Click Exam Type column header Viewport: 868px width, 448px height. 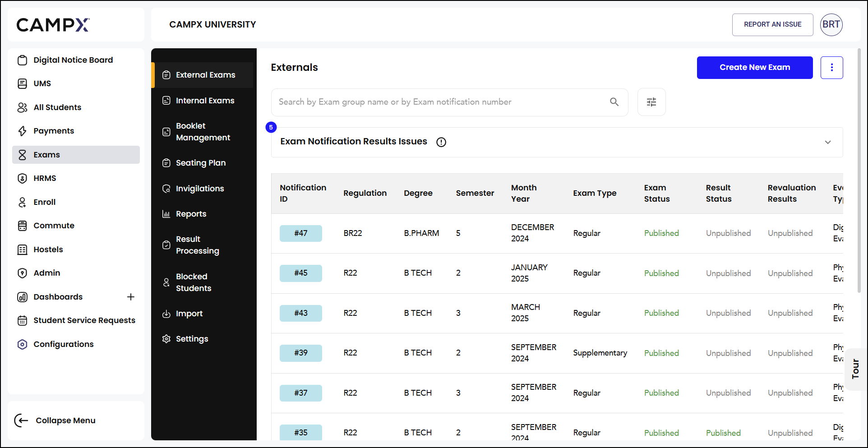pyautogui.click(x=595, y=193)
